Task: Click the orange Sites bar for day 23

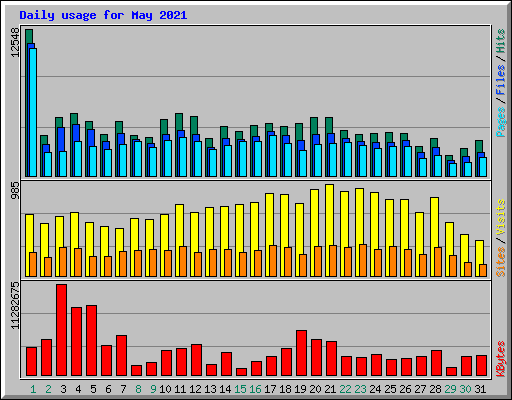Action: (363, 260)
